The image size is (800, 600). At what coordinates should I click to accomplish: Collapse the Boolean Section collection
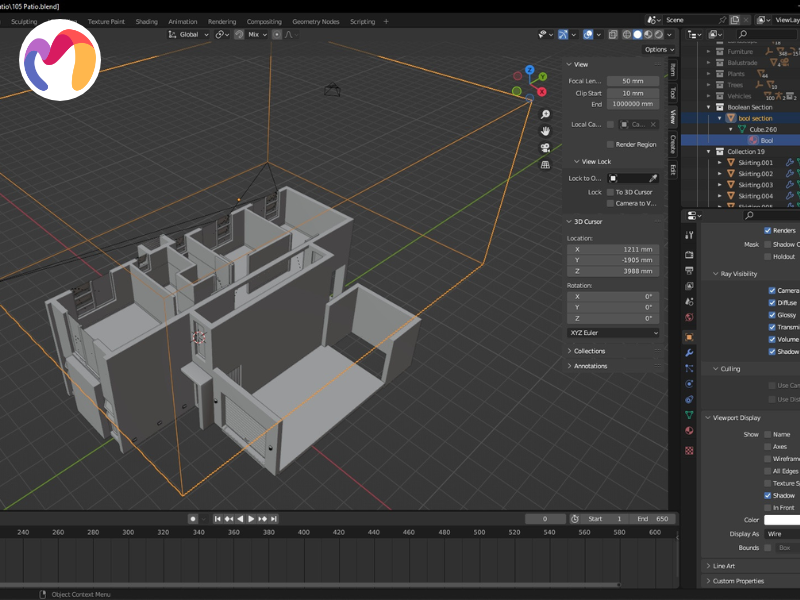[x=708, y=107]
